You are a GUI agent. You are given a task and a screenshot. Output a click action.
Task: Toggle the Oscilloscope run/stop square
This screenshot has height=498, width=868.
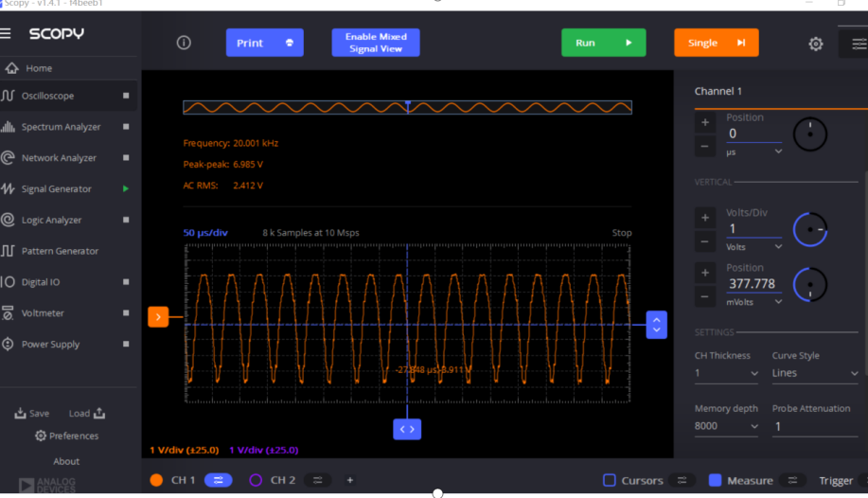(126, 96)
